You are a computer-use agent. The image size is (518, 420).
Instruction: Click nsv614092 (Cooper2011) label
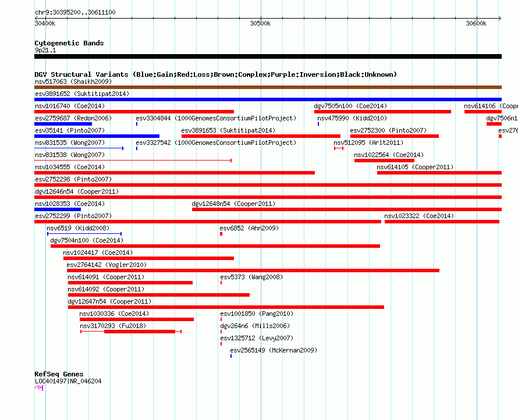click(106, 289)
